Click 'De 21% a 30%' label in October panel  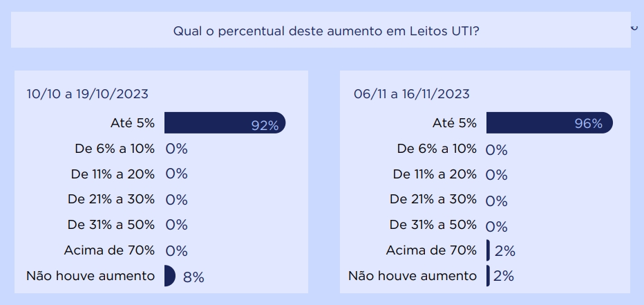click(111, 199)
